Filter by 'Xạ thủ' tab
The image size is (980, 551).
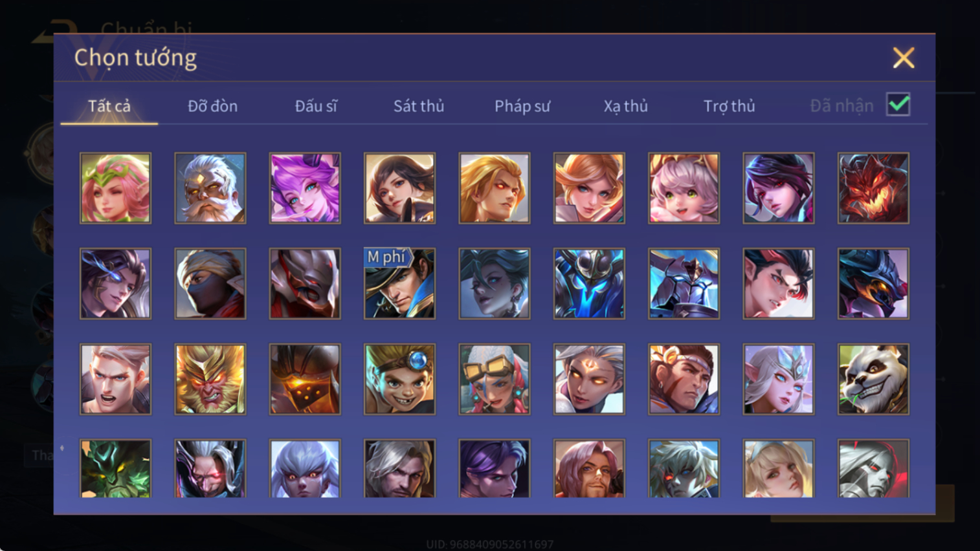tap(625, 106)
